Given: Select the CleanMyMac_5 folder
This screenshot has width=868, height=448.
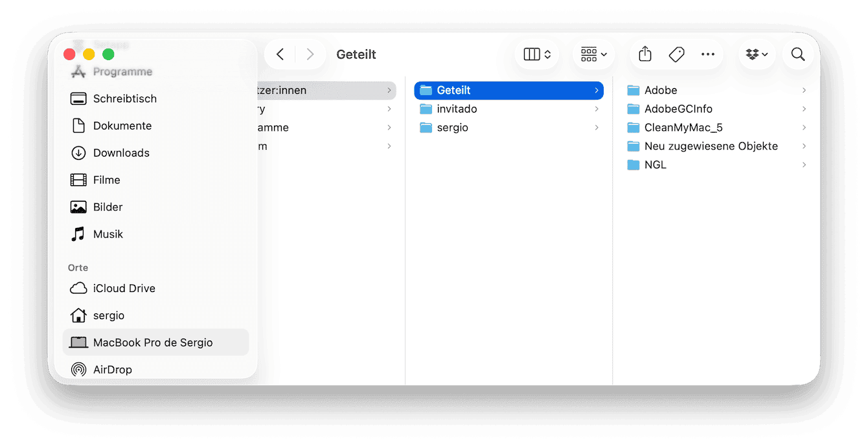Looking at the screenshot, I should coord(683,128).
